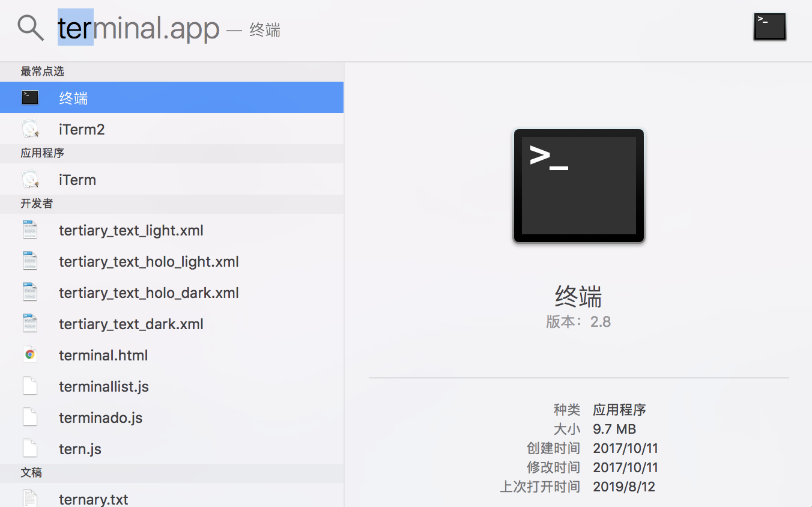The height and width of the screenshot is (507, 812).
Task: Click the Spotlight magnifying glass icon
Action: click(30, 28)
